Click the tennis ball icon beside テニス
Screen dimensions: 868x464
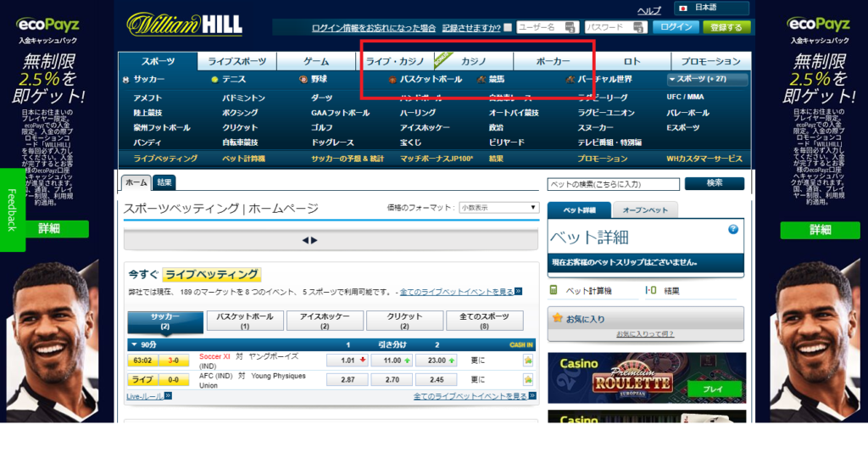tap(214, 80)
